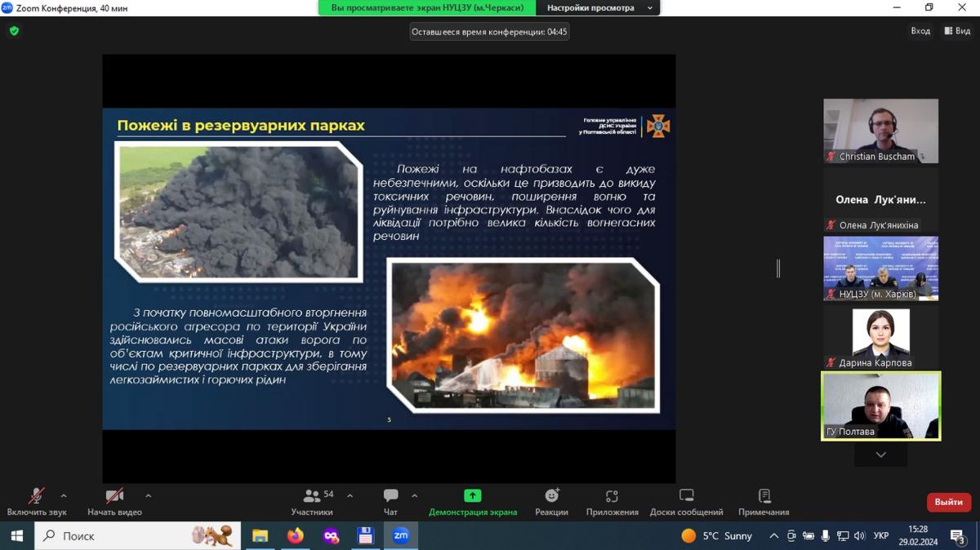Image resolution: width=980 pixels, height=550 pixels.
Task: Open the Реакции reactions icon
Action: [551, 496]
